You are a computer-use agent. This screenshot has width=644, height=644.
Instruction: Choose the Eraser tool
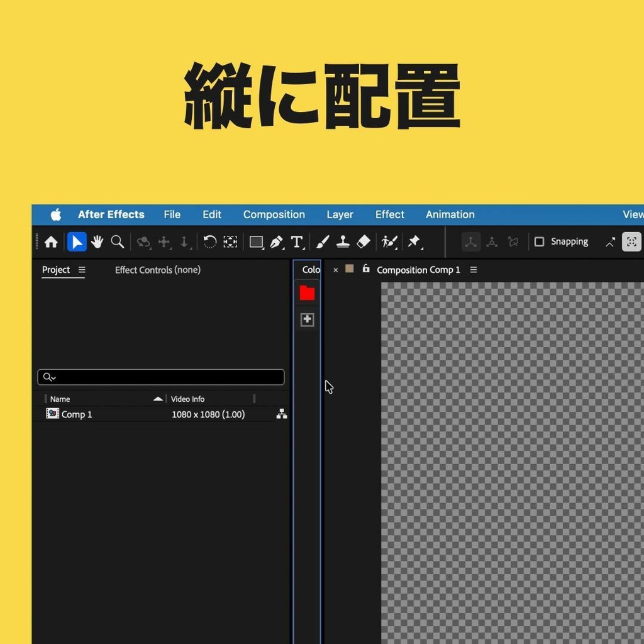[x=364, y=241]
